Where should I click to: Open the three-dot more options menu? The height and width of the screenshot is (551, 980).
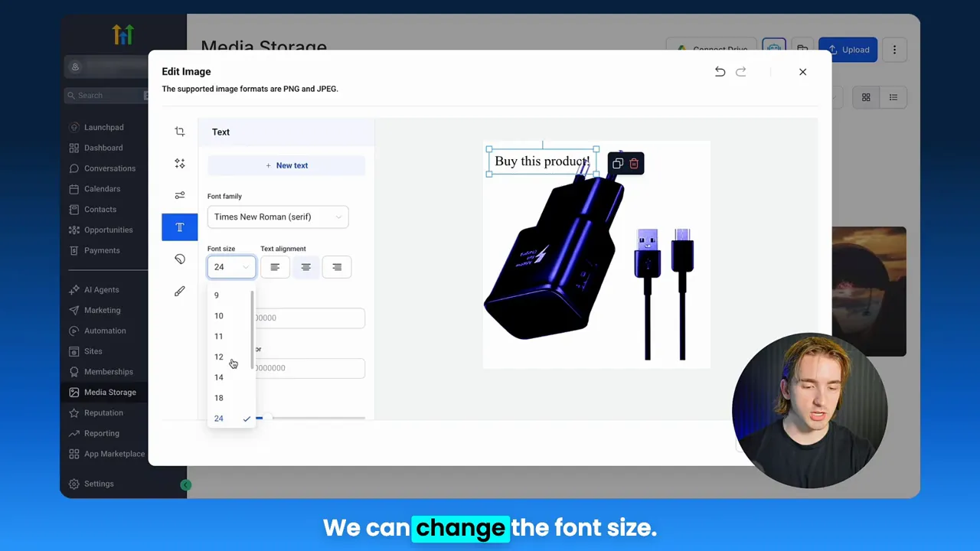click(x=894, y=51)
